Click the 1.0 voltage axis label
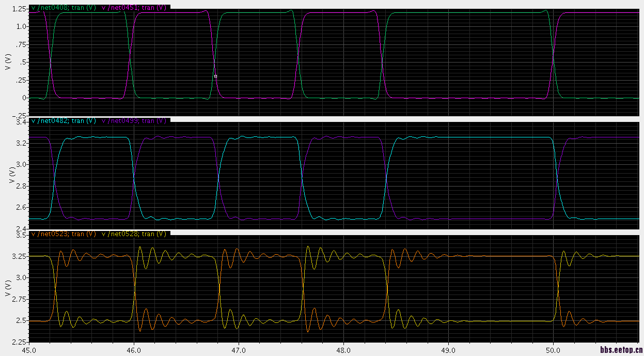The height and width of the screenshot is (356, 644). pos(21,26)
